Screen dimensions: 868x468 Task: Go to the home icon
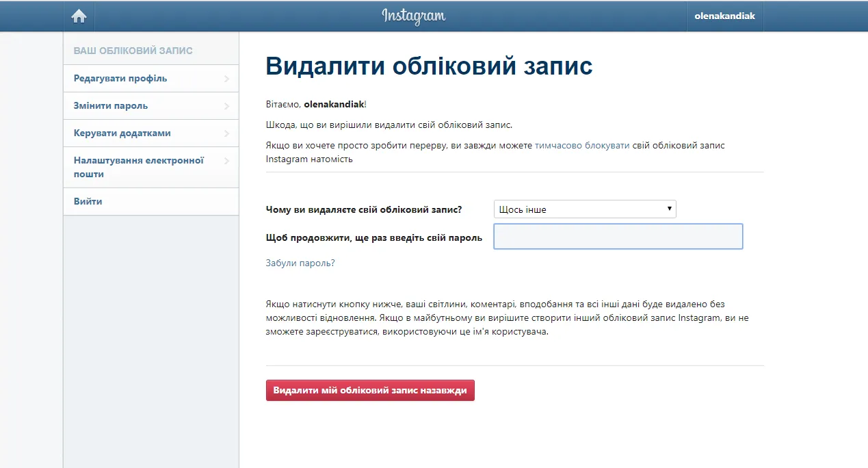(79, 16)
